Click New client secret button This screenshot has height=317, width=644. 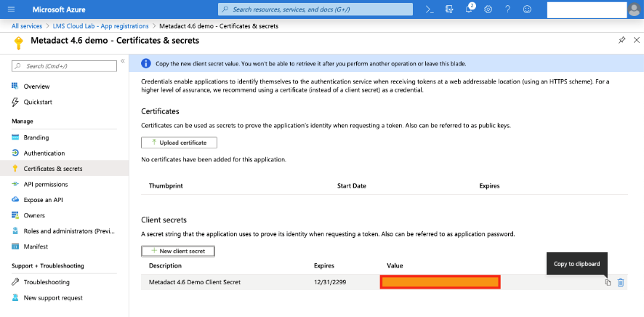[x=178, y=251]
